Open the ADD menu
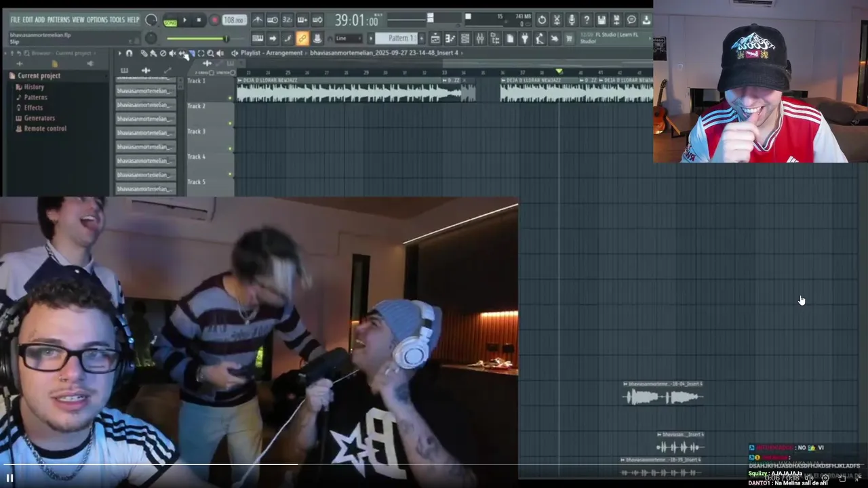This screenshot has width=868, height=488. (x=40, y=20)
